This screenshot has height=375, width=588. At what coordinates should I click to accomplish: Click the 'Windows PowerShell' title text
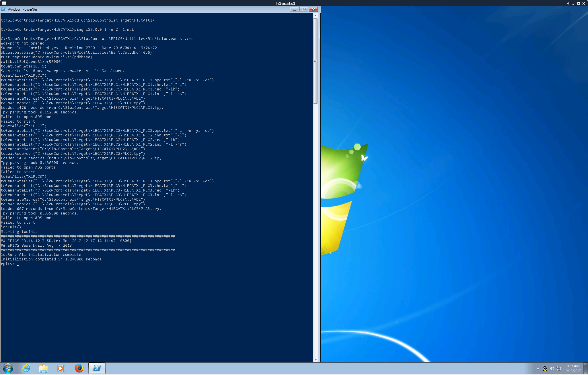23,9
